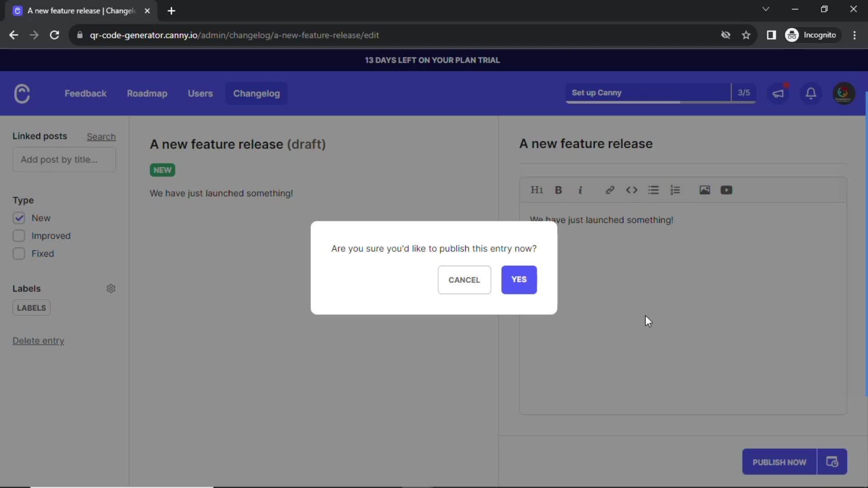Click the ordered list icon
Screen dimensions: 868x488
(x=675, y=189)
